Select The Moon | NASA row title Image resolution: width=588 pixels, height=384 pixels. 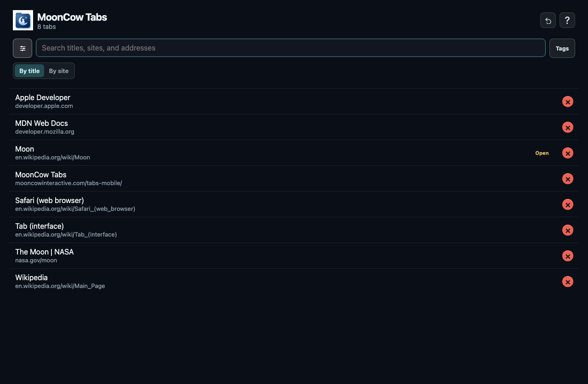[45, 252]
